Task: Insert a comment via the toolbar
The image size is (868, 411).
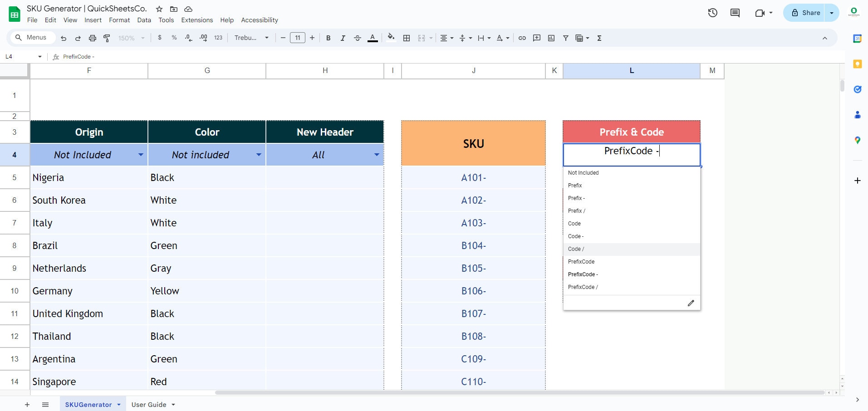Action: (x=537, y=38)
